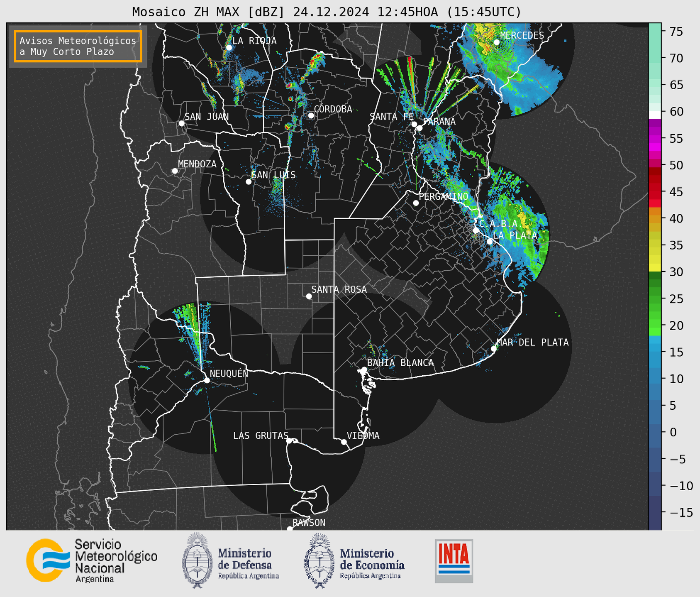Click the SAN JUAN city marker
This screenshot has height=597, width=700.
[181, 123]
